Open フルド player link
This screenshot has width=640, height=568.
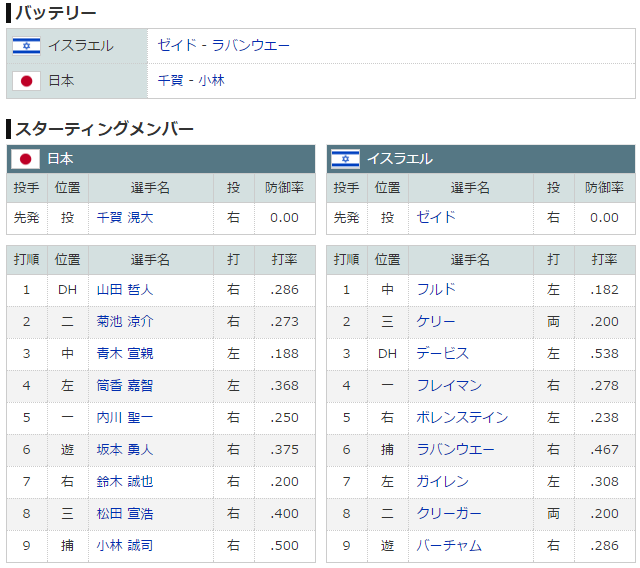(436, 290)
